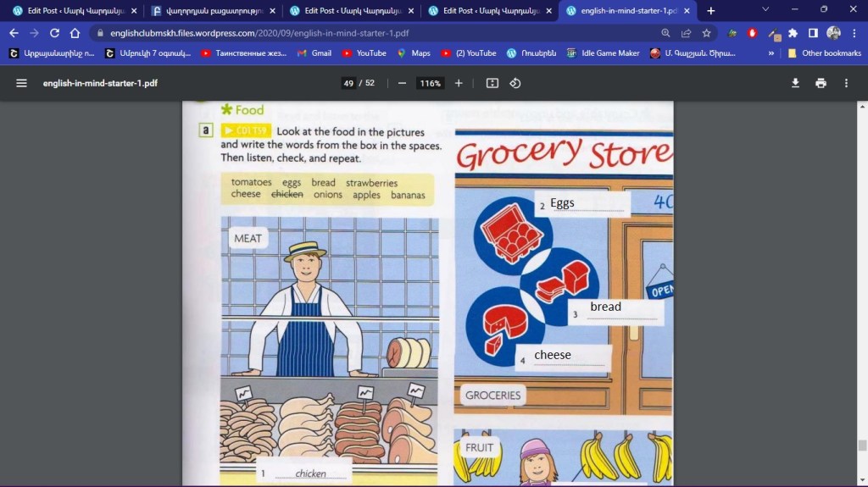Open a new browser tab
868x487 pixels.
[710, 10]
